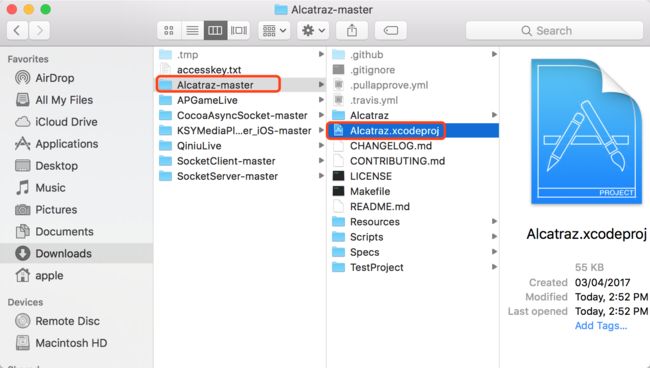Open the item arrangement dropdown
The width and height of the screenshot is (650, 368).
[274, 30]
